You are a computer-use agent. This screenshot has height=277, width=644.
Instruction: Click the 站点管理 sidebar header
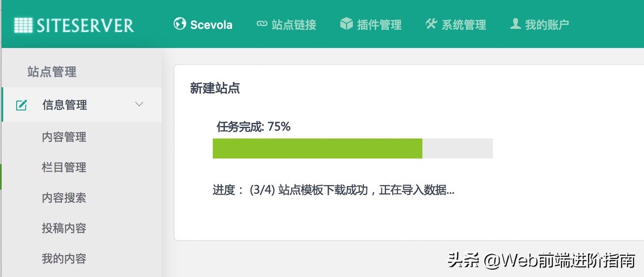pyautogui.click(x=51, y=72)
